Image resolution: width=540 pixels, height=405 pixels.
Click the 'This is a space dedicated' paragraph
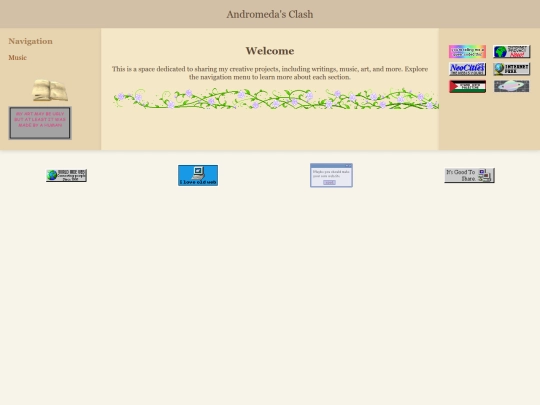pyautogui.click(x=270, y=73)
